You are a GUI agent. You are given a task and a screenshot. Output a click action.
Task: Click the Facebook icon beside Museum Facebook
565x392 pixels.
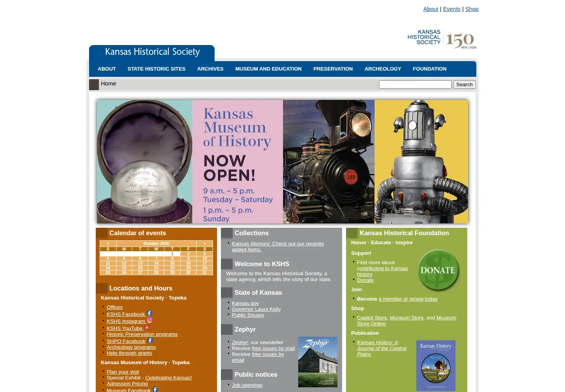[x=155, y=389]
